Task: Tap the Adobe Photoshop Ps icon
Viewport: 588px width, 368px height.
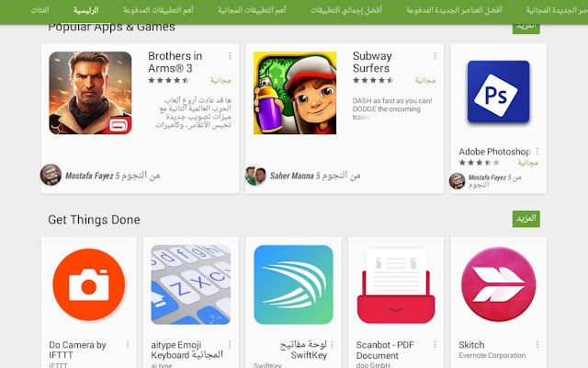Action: pyautogui.click(x=498, y=92)
